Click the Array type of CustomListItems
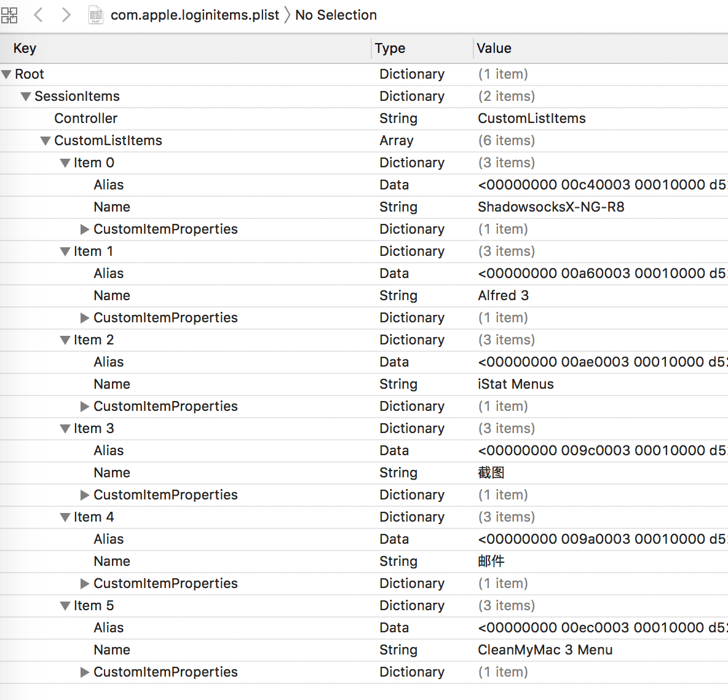 point(396,141)
